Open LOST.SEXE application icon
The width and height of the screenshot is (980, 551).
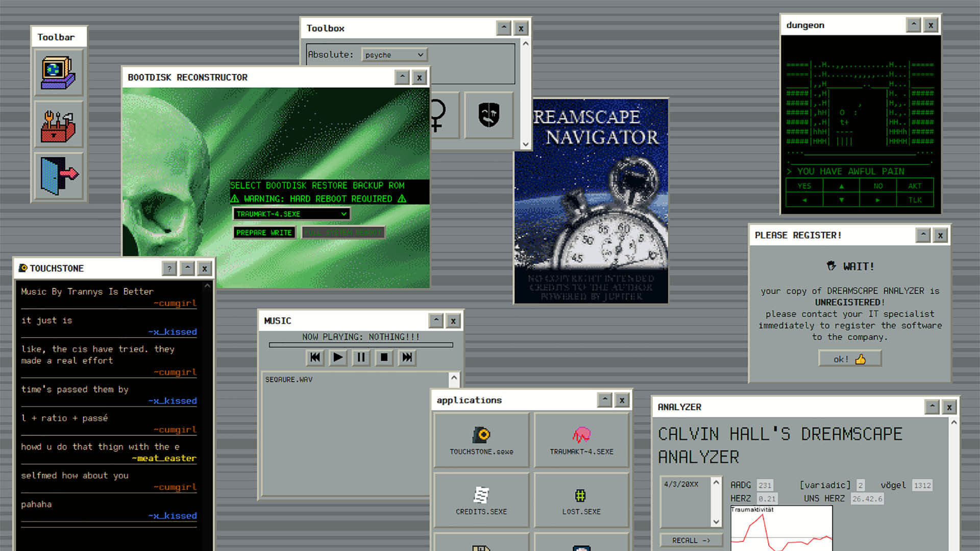pos(581,500)
